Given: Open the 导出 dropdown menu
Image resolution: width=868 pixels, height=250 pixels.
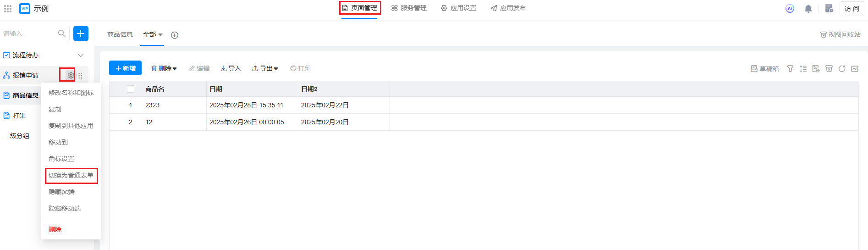Looking at the screenshot, I should point(265,68).
